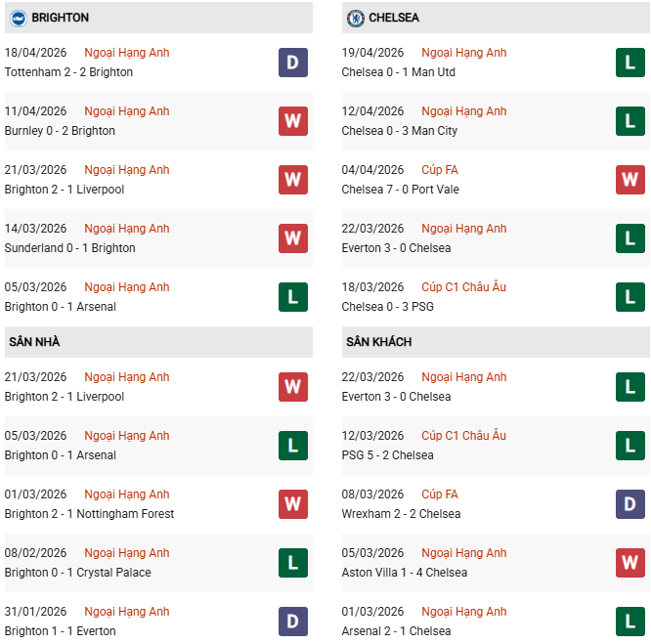The image size is (651, 644).
Task: Open Cúp FA link for Chelsea vs Port Vale
Action: pos(439,170)
